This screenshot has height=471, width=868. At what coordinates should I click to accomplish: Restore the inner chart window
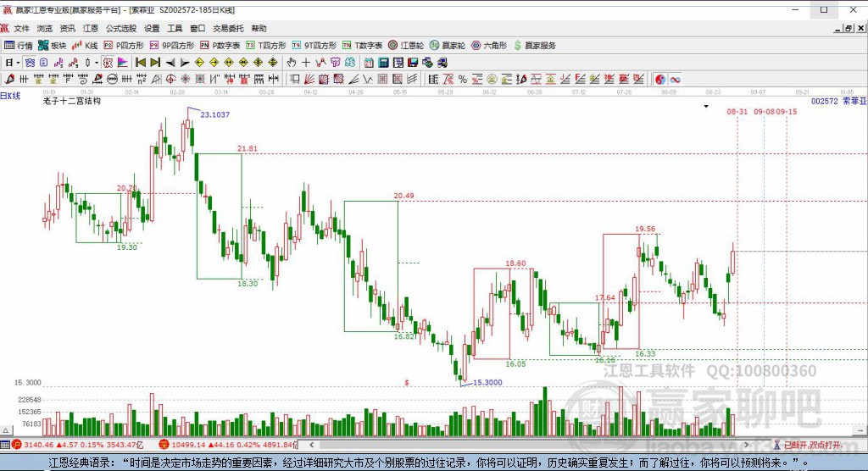[848, 28]
